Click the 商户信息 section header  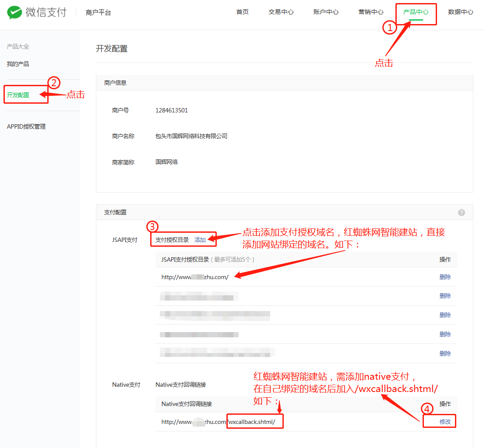[x=115, y=83]
